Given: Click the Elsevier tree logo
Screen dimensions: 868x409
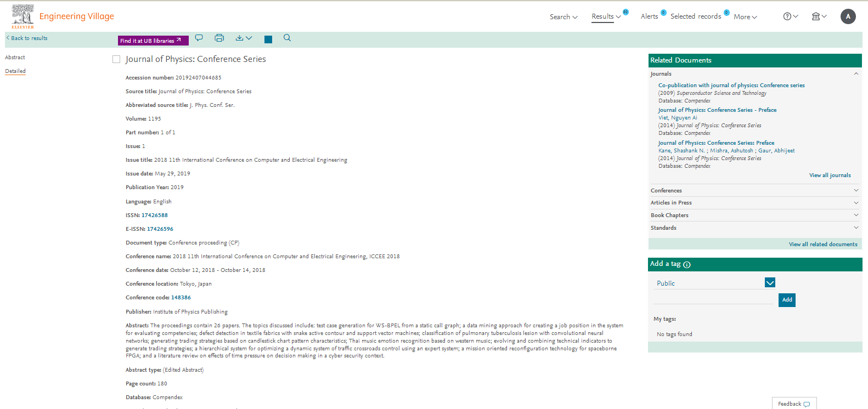Looking at the screenshot, I should click(22, 16).
